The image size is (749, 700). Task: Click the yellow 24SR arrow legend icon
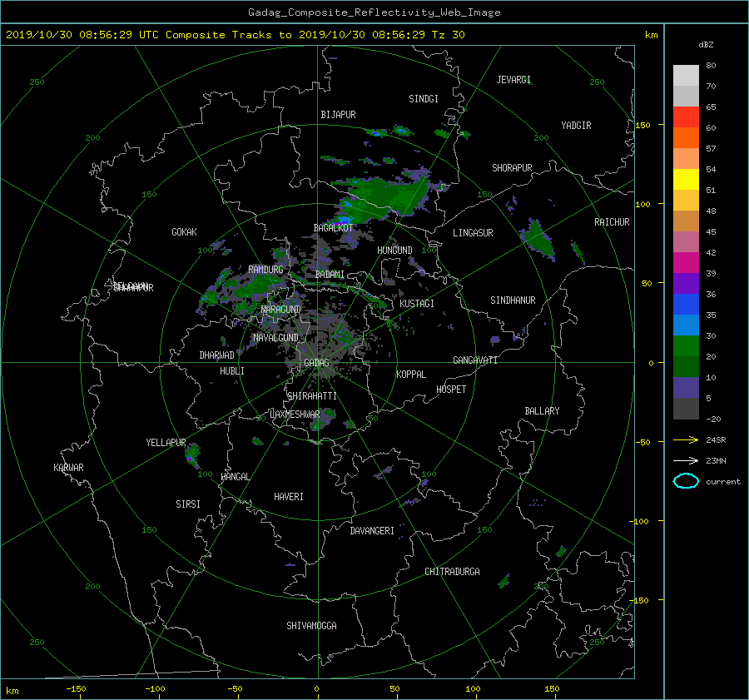(x=686, y=439)
